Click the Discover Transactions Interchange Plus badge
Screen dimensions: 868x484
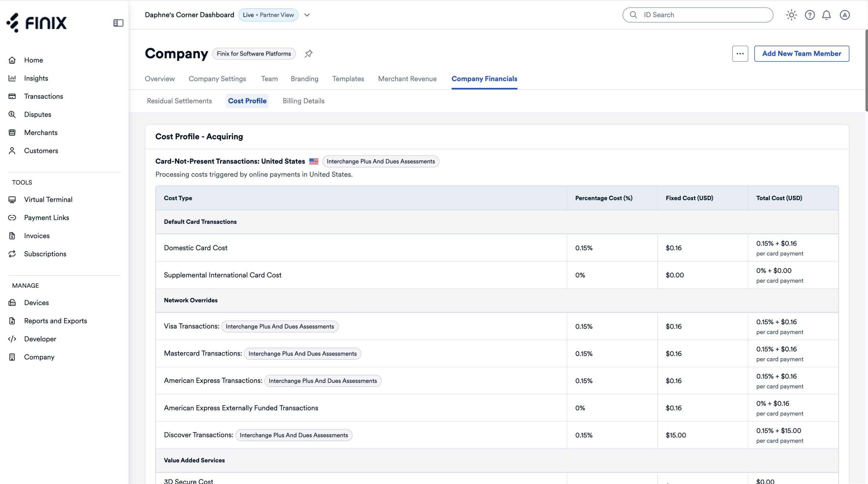[x=294, y=435]
